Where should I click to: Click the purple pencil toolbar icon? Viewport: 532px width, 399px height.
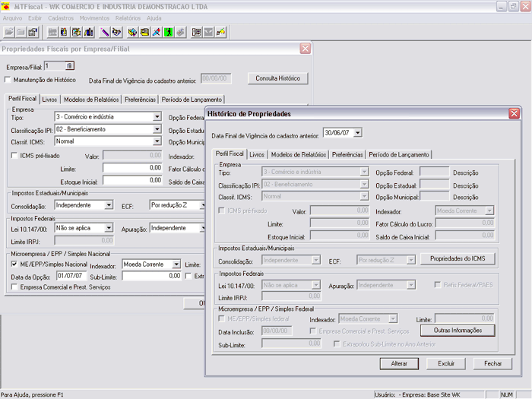point(105,32)
